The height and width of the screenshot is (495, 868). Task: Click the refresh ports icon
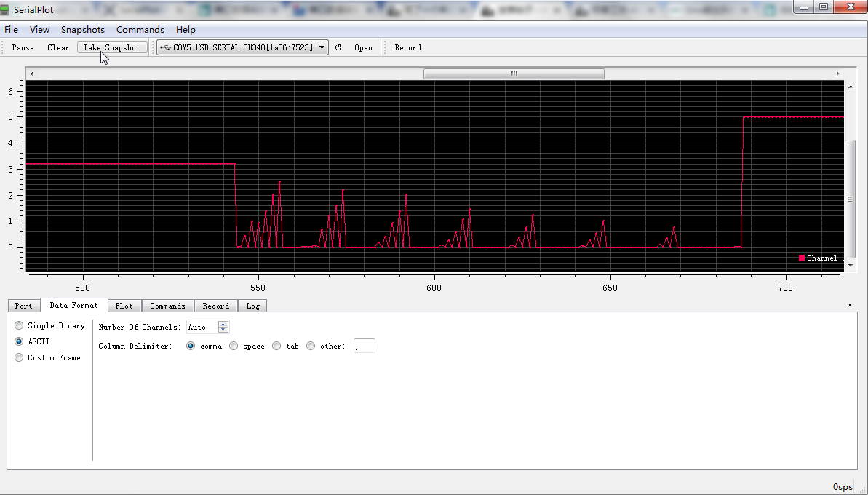tap(338, 47)
